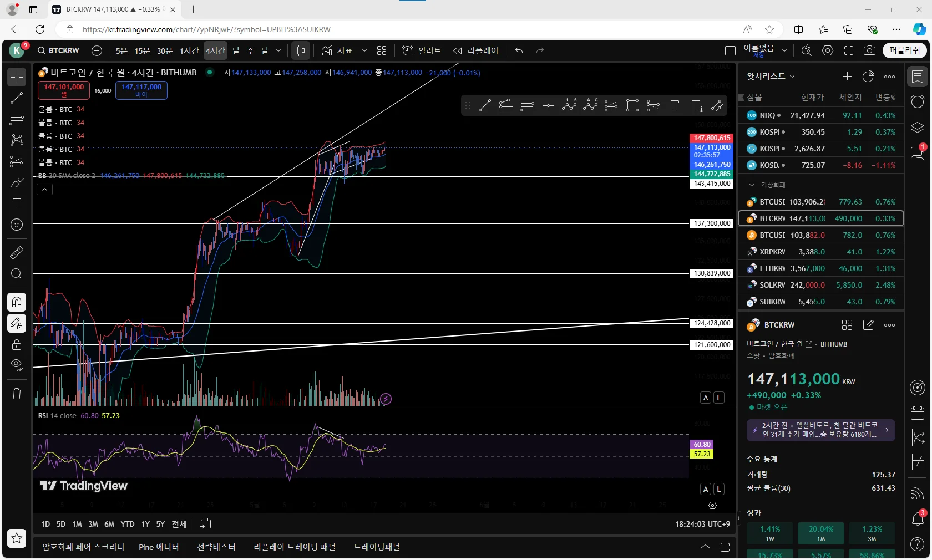Expand the time interval dropdown chevron
Image resolution: width=932 pixels, height=560 pixels.
click(278, 50)
